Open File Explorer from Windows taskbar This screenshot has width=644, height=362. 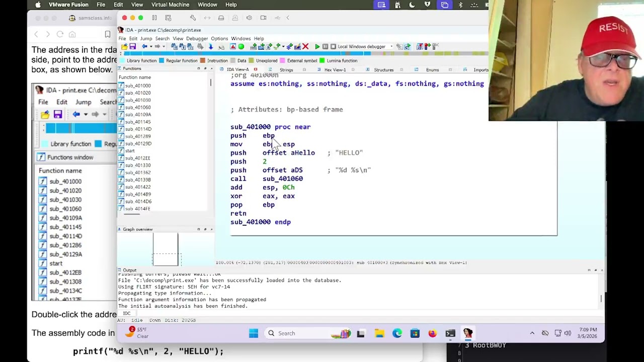[x=379, y=333]
